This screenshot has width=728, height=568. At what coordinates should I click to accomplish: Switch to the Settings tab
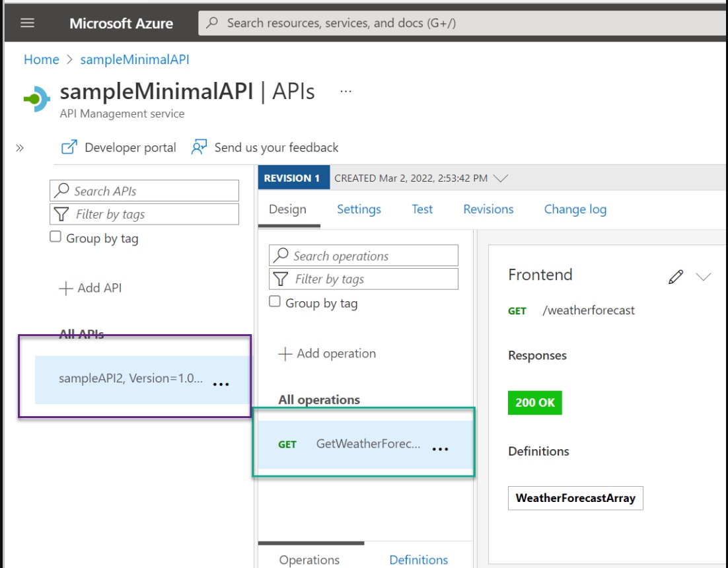coord(359,209)
